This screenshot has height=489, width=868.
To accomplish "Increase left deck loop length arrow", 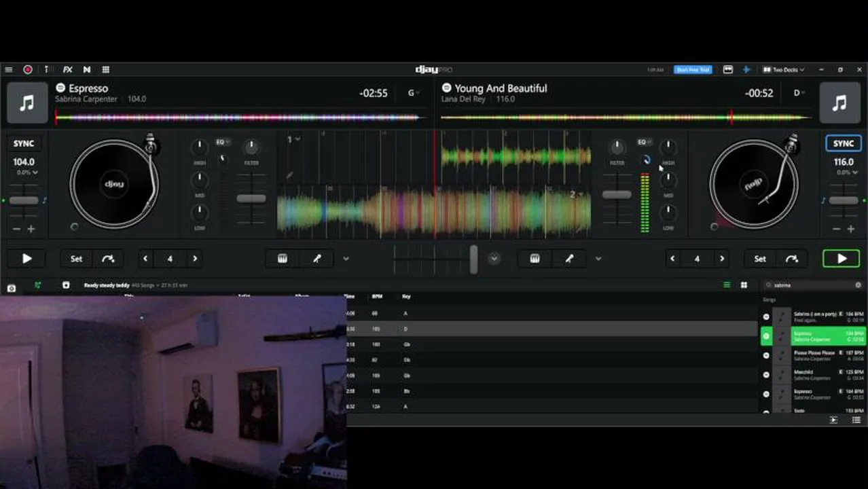I will click(x=195, y=259).
